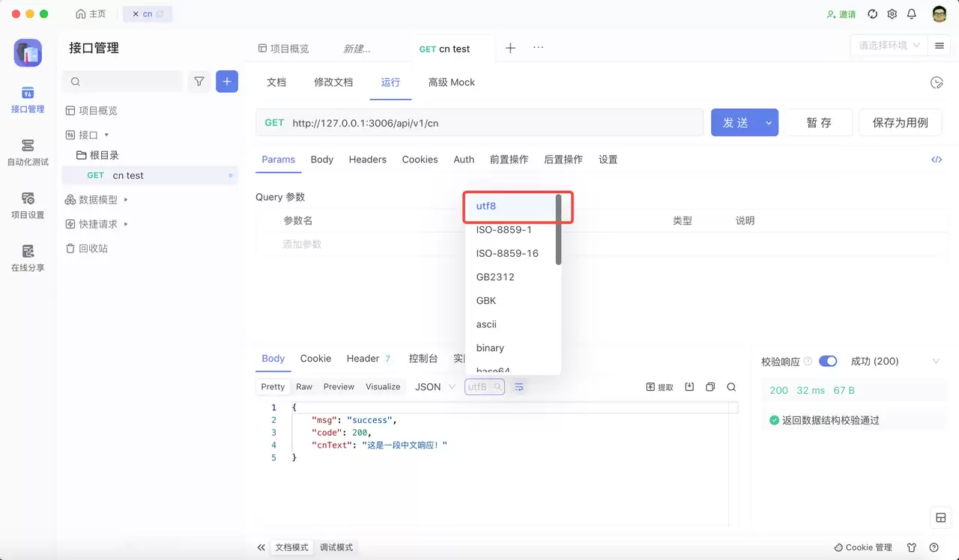Select ISO-8859-1 encoding option
The height and width of the screenshot is (560, 959).
[x=513, y=230]
